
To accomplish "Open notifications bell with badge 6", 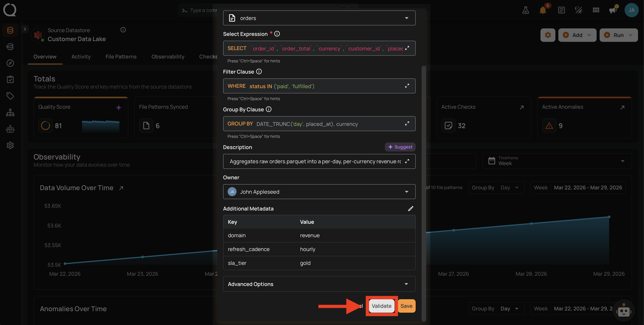I will tap(543, 10).
